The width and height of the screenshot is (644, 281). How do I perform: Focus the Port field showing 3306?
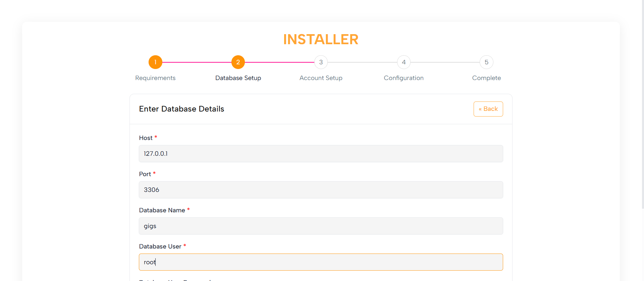[x=321, y=190]
